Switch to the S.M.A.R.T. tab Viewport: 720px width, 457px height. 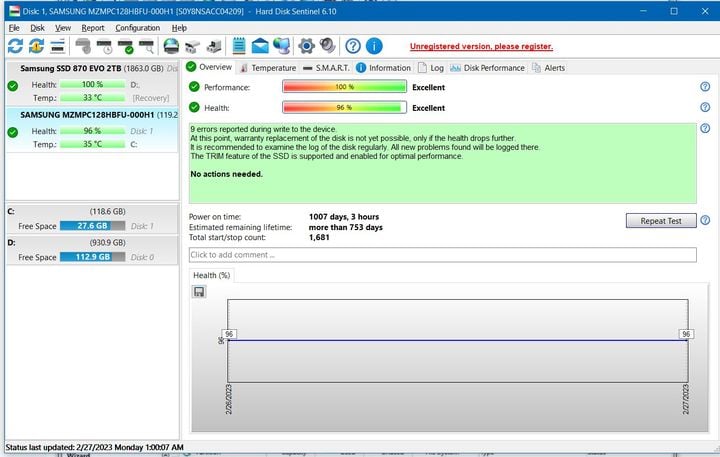pos(326,68)
